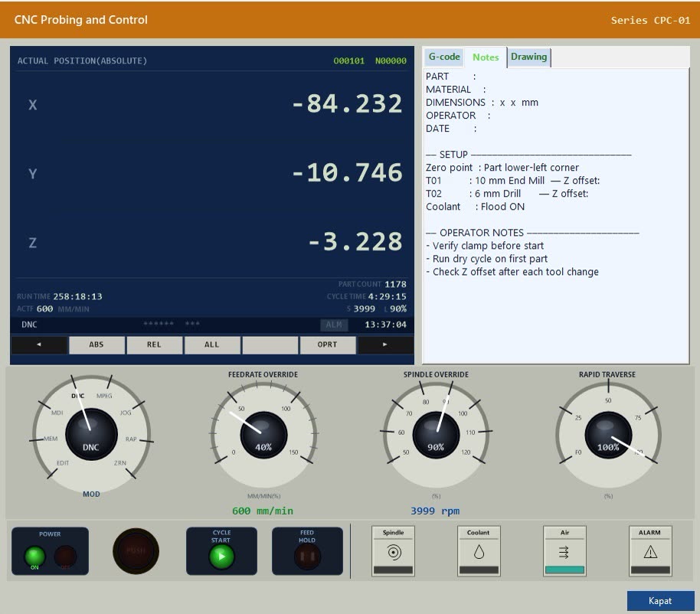700x614 pixels.
Task: Toggle the Air flow button
Action: point(564,551)
